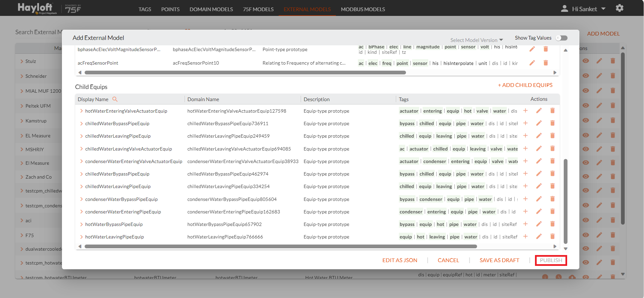This screenshot has height=298, width=644.
Task: Click ADD MODEL button
Action: point(603,33)
